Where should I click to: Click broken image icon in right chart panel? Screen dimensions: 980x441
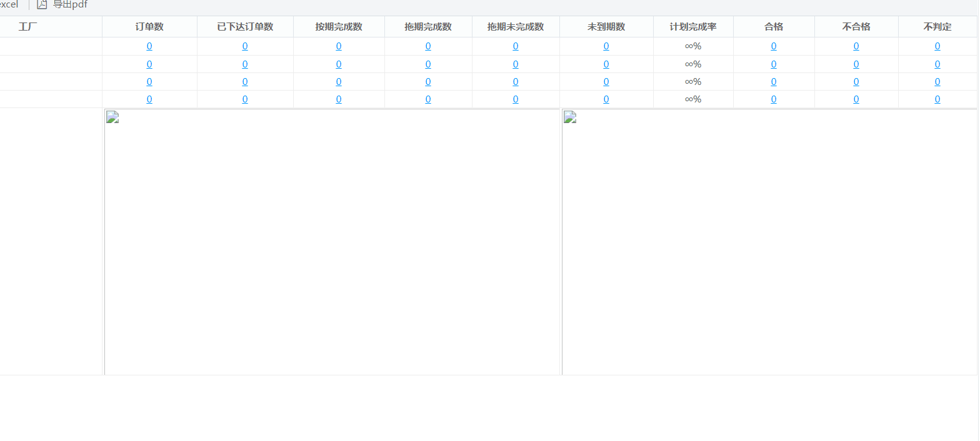tap(570, 117)
